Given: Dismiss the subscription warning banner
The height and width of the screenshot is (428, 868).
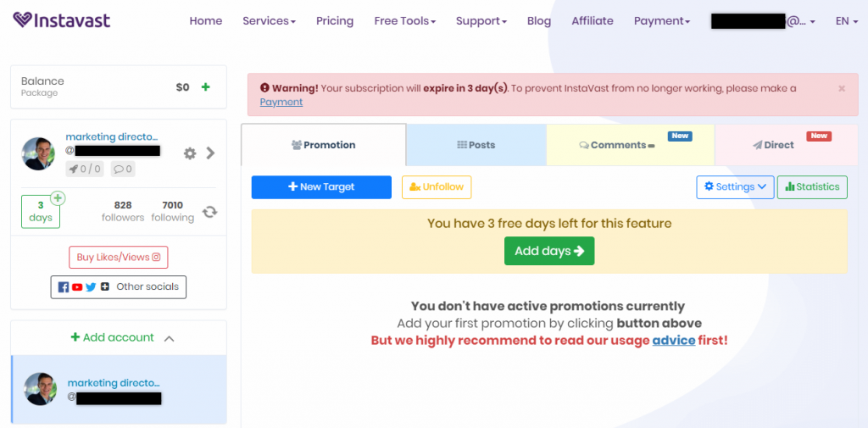Looking at the screenshot, I should (842, 89).
